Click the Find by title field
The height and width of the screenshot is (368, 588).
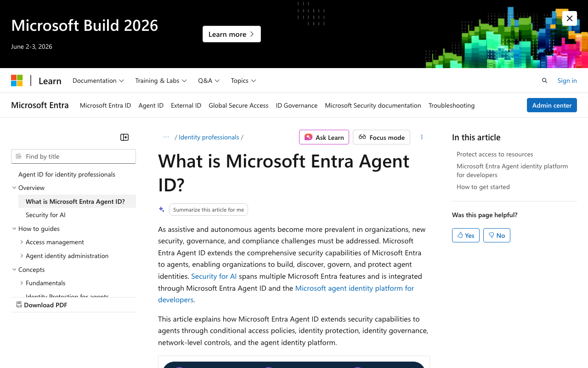[x=73, y=156]
